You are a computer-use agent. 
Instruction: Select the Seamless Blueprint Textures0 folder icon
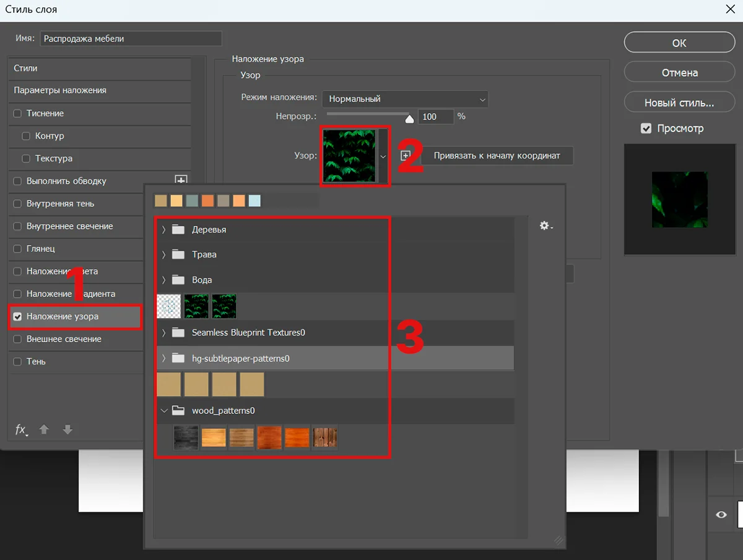click(178, 332)
